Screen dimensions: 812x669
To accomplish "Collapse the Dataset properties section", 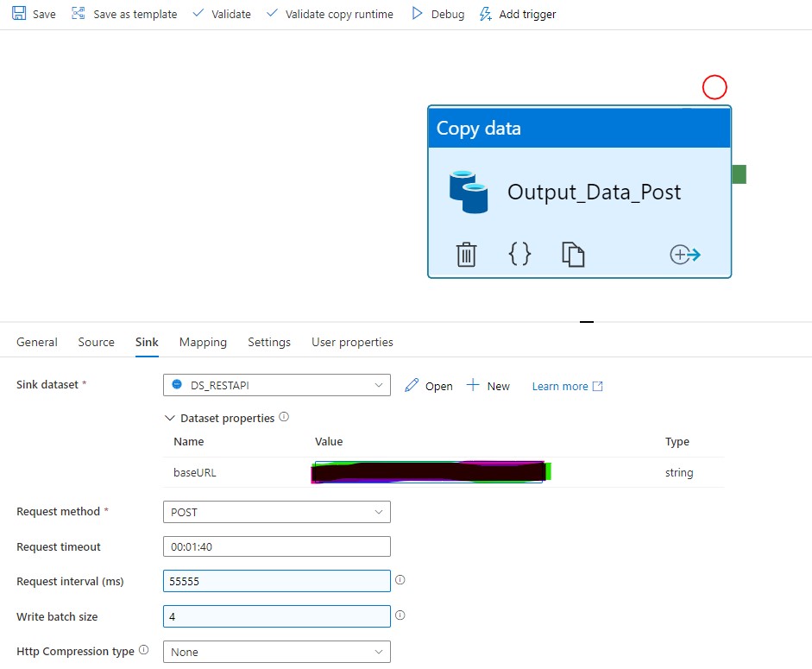I will pos(170,418).
